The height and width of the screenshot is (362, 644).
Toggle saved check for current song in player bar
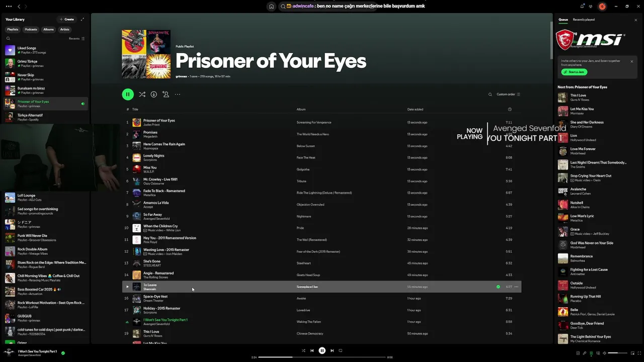point(63,353)
